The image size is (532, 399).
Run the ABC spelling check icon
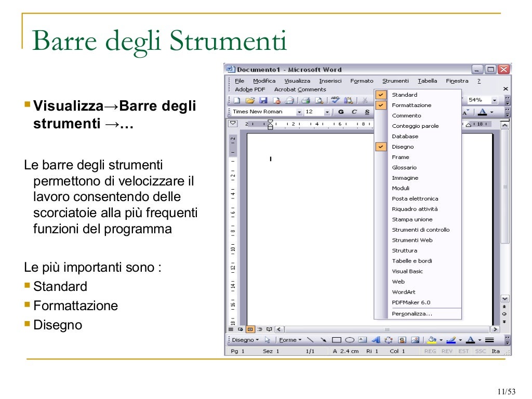pos(335,100)
